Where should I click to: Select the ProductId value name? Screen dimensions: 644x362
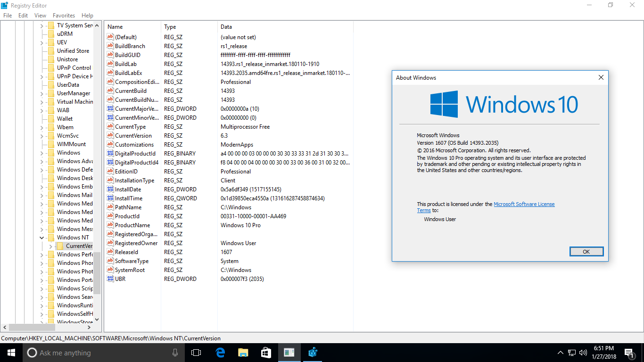click(x=127, y=216)
